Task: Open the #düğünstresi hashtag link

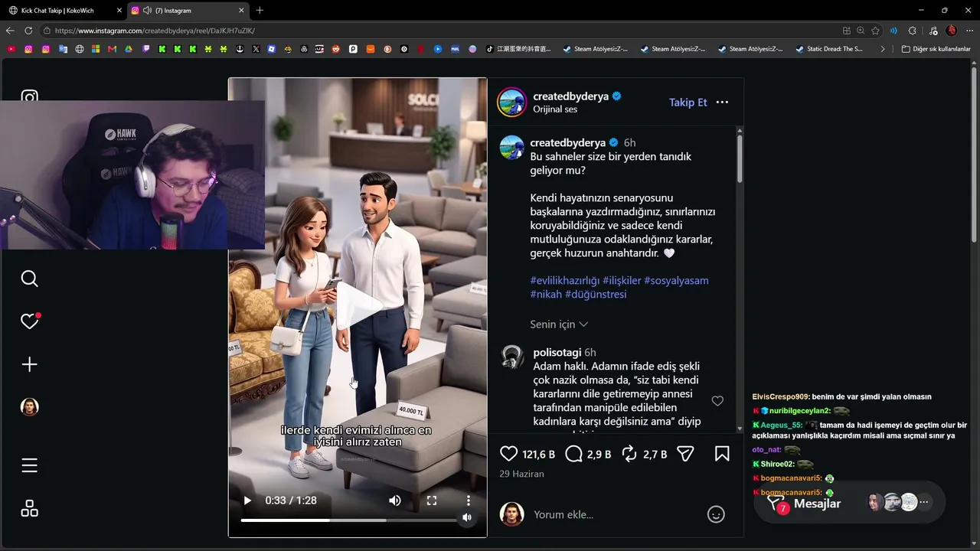Action: click(596, 294)
